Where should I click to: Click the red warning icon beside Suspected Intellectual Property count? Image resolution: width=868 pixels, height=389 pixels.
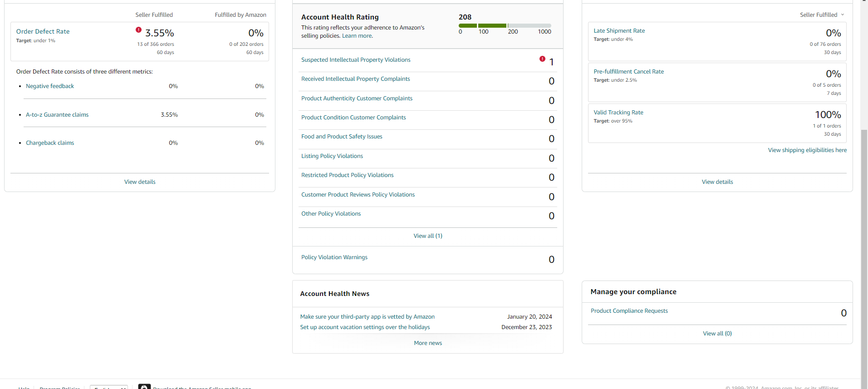pos(542,59)
